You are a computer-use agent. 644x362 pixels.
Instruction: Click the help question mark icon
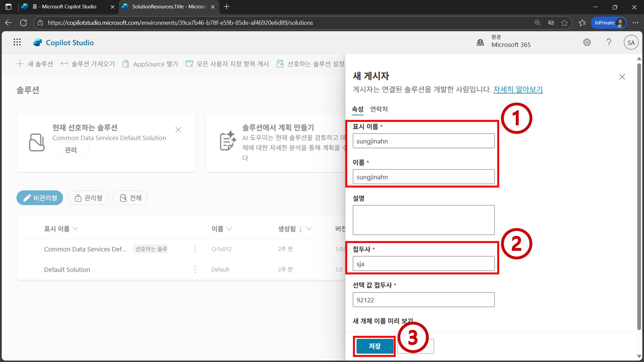(609, 42)
